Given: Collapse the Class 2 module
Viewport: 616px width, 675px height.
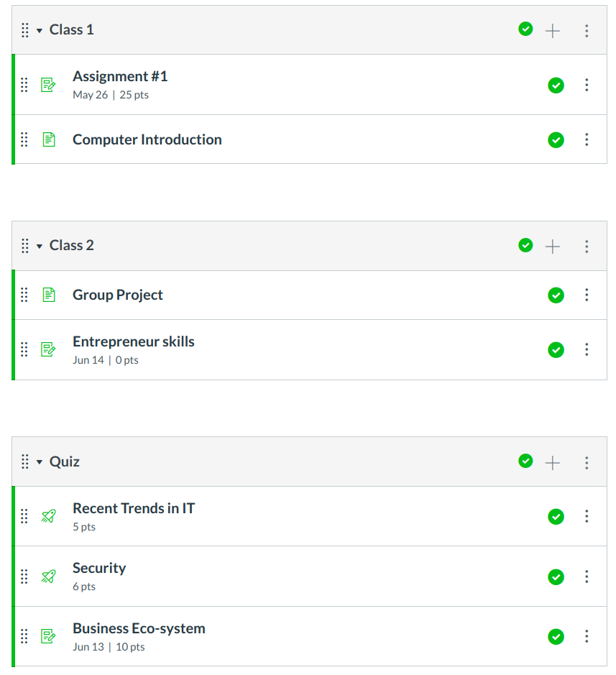Looking at the screenshot, I should pyautogui.click(x=40, y=246).
